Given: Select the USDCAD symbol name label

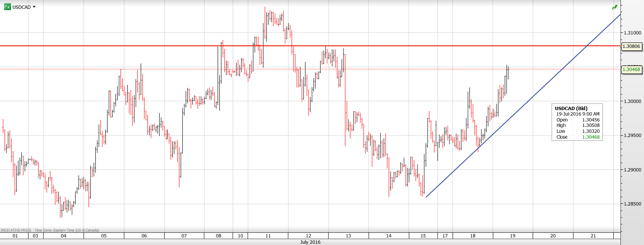Looking at the screenshot, I should click(x=21, y=7).
